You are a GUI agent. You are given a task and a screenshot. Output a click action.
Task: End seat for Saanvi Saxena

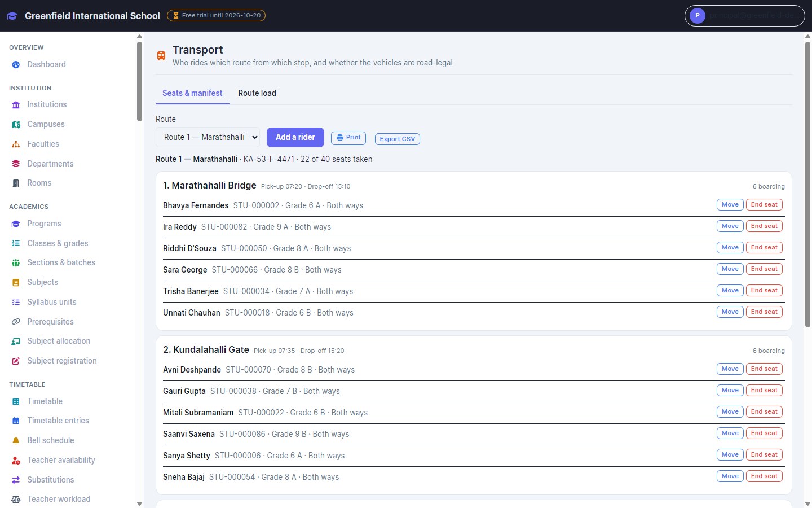pos(764,433)
